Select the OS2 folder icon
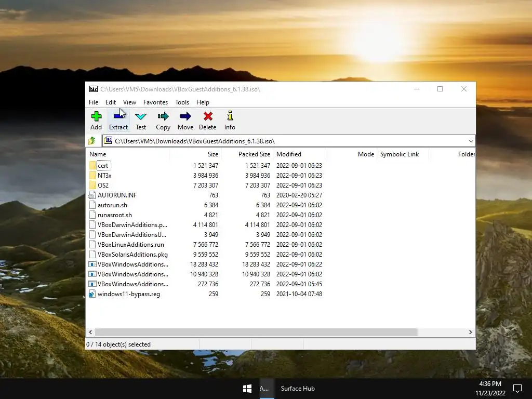This screenshot has height=399, width=532. (92, 185)
